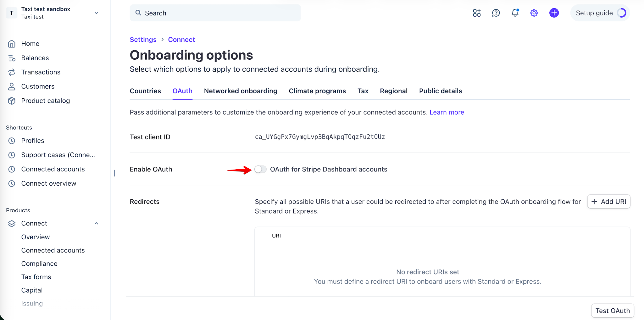Enable OAuth for Stripe Dashboard accounts toggle
Image resolution: width=644 pixels, height=320 pixels.
[x=260, y=169]
